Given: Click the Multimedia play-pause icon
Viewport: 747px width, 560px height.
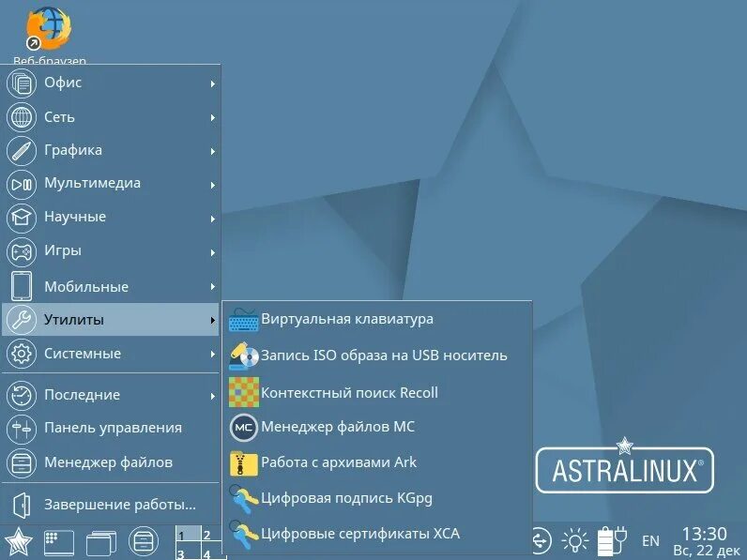Looking at the screenshot, I should pyautogui.click(x=22, y=184).
